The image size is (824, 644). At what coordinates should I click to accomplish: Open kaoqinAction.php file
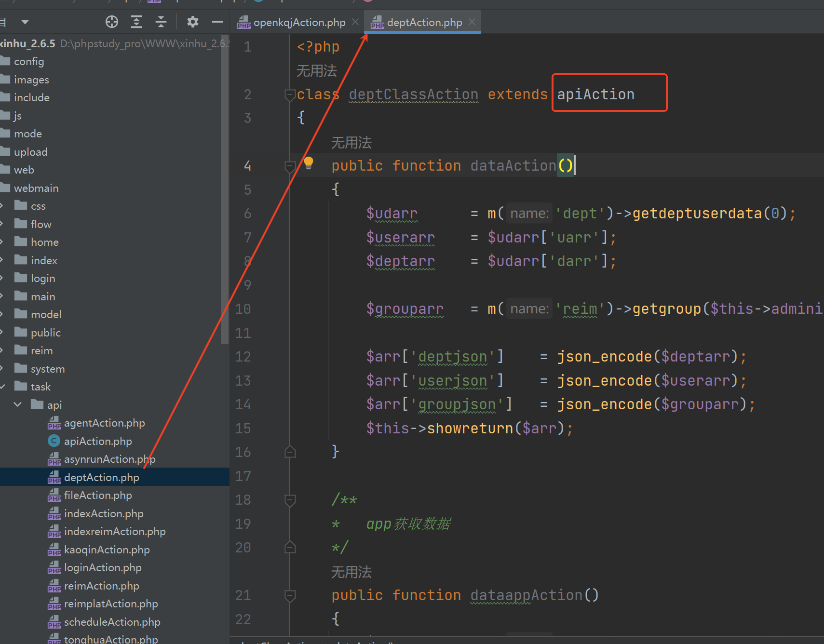[107, 550]
